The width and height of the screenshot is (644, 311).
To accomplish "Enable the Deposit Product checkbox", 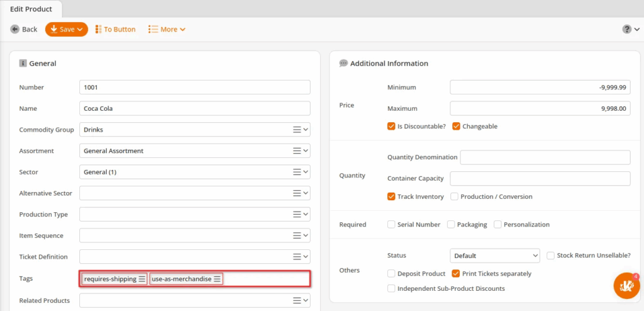I will point(391,274).
